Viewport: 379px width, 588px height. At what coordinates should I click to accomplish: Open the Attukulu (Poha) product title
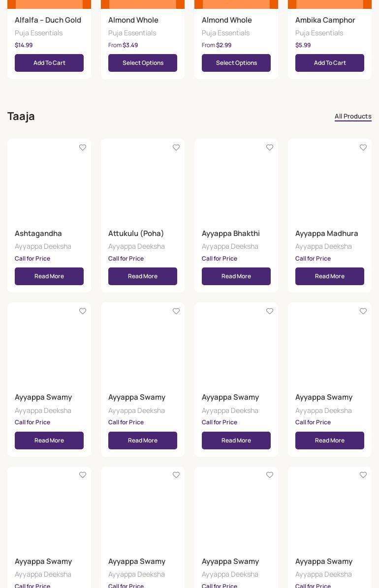click(x=136, y=233)
